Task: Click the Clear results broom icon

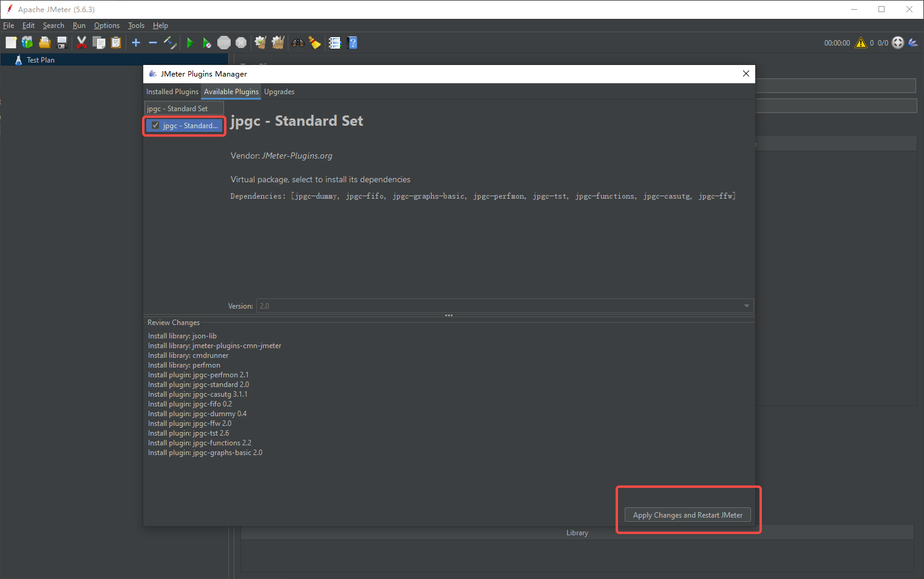Action: [260, 43]
